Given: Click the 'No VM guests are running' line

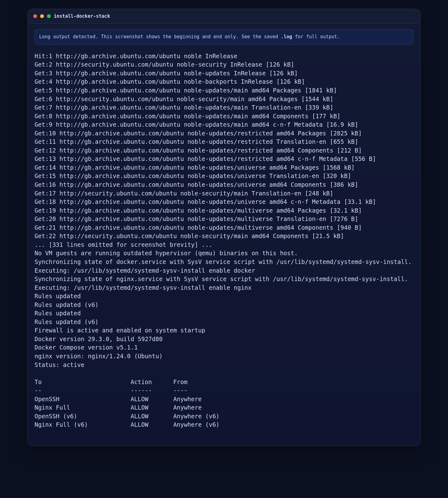Looking at the screenshot, I should (166, 253).
